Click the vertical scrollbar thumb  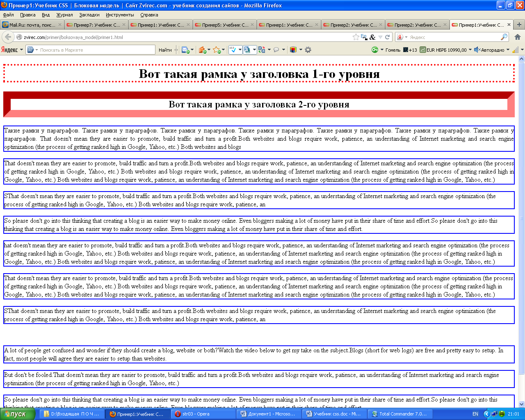(x=522, y=218)
